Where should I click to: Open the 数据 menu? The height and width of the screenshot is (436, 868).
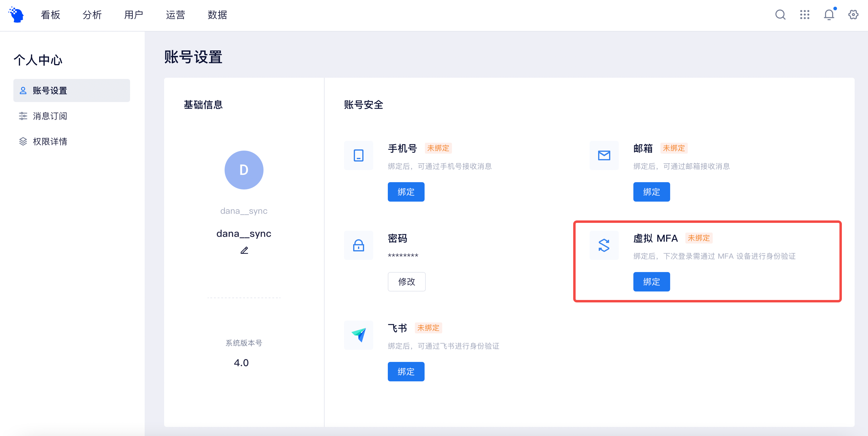click(x=217, y=15)
